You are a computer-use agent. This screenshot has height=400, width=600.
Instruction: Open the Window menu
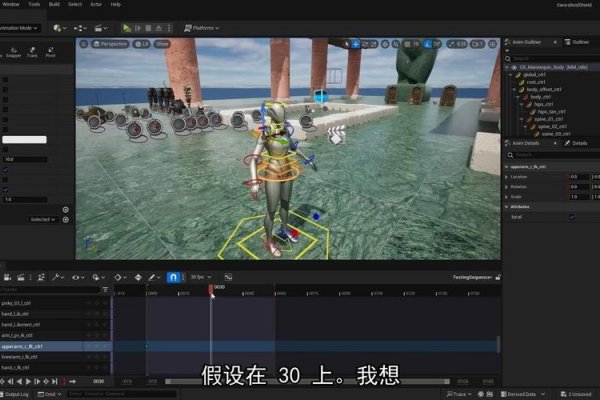[11, 4]
